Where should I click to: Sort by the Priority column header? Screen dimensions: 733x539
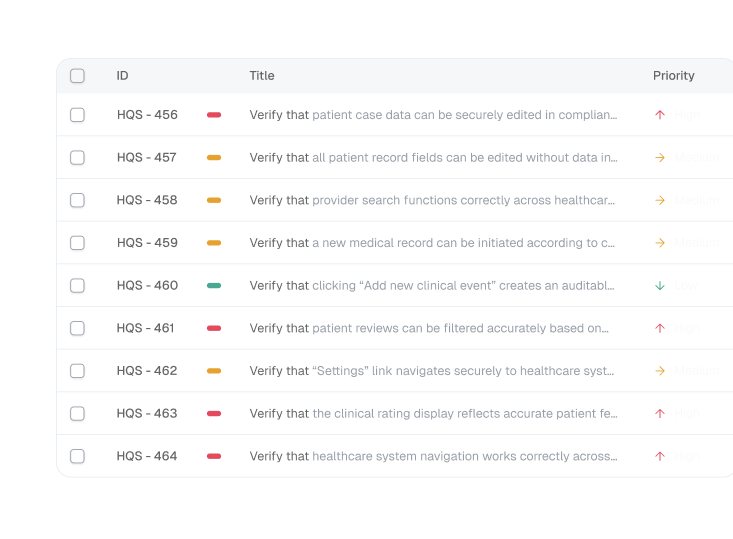(674, 76)
